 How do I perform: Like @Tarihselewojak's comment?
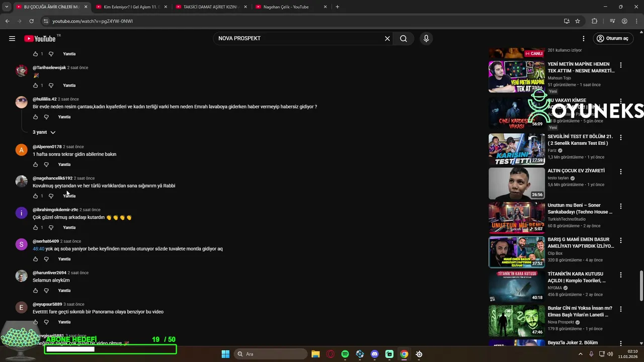coord(35,85)
